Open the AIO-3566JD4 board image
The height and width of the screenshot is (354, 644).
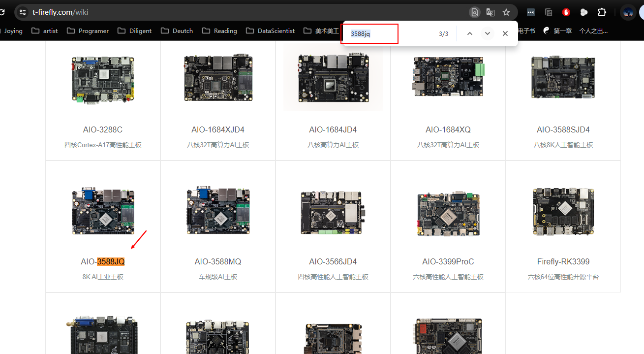tap(333, 213)
